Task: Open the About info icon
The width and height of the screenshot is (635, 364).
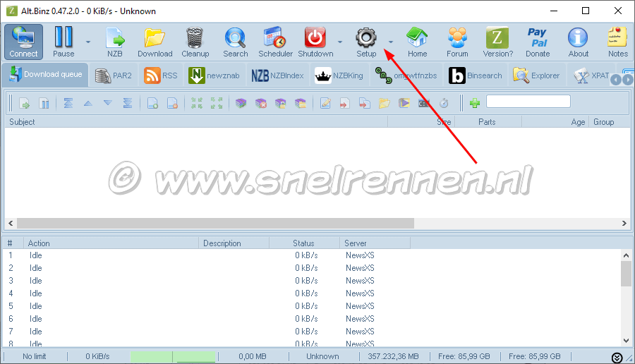Action: 578,42
